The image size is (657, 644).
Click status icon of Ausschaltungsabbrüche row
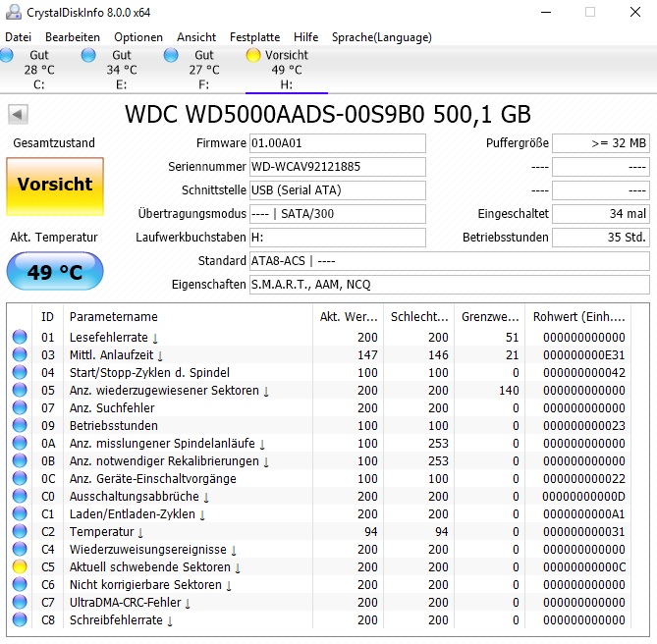[x=20, y=496]
